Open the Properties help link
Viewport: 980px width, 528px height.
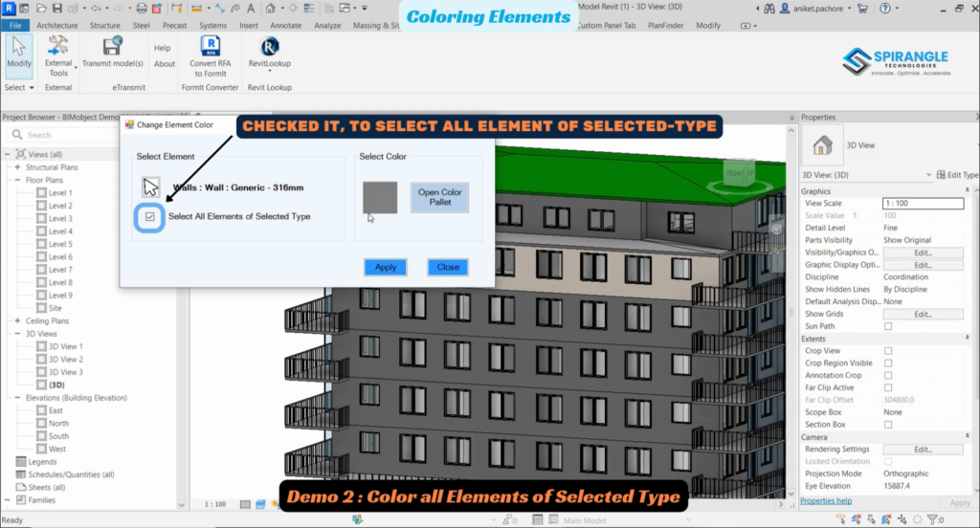tap(826, 501)
